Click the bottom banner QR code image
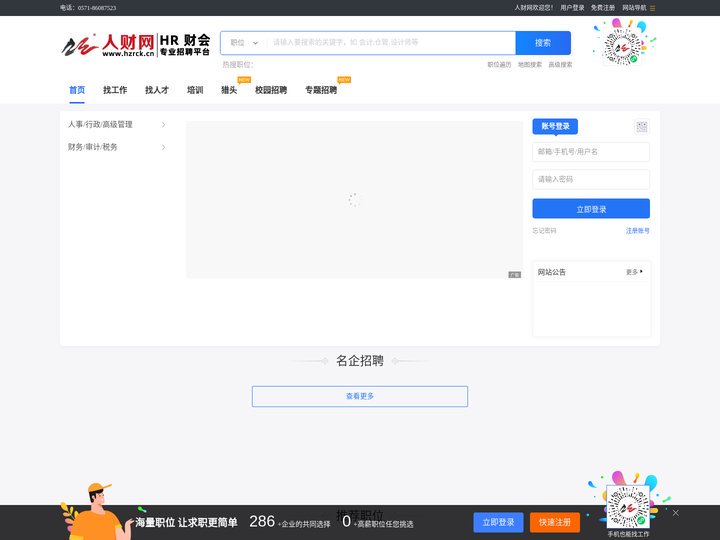Screen dimensions: 720x540 628,507
